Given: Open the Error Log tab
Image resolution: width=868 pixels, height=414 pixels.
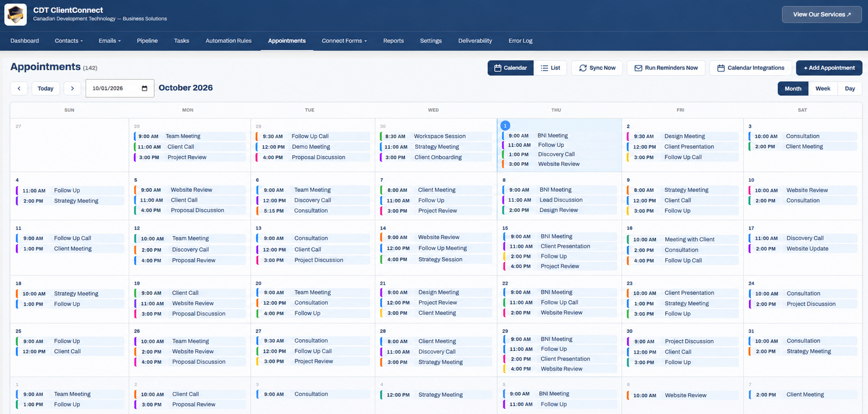Looking at the screenshot, I should [x=521, y=41].
